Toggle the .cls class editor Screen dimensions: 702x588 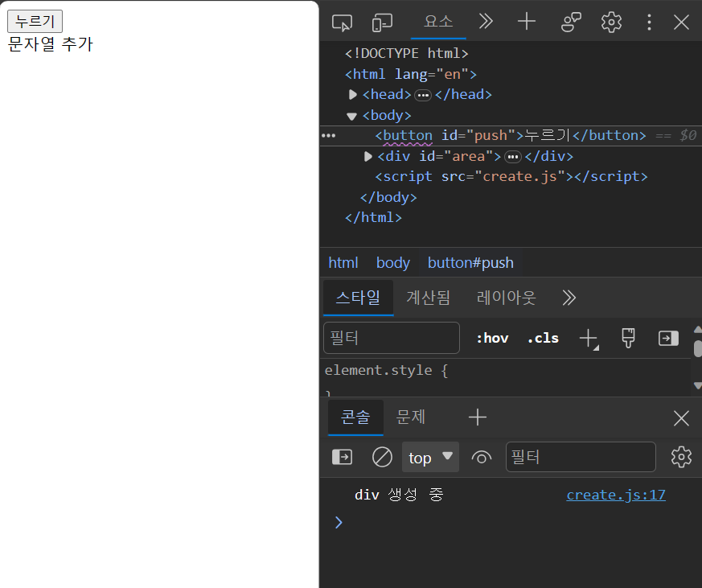(x=543, y=338)
